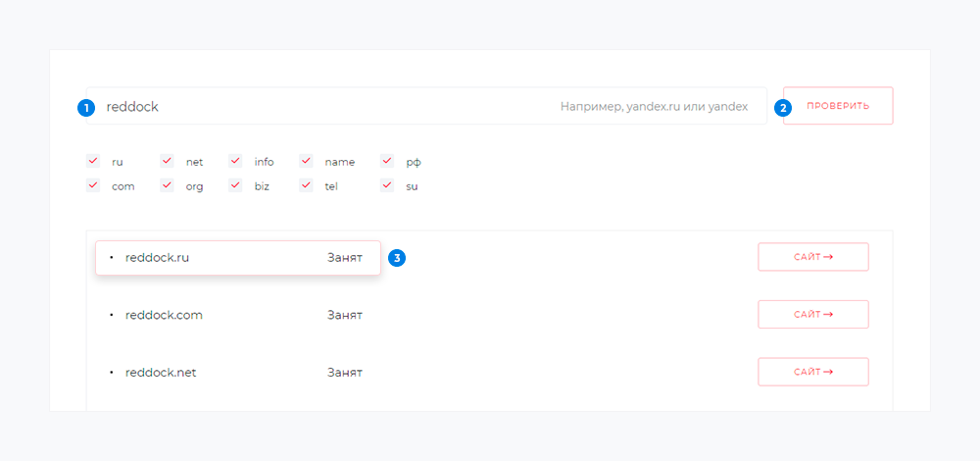Click the blue step 1 marker
980x461 pixels.
[86, 108]
